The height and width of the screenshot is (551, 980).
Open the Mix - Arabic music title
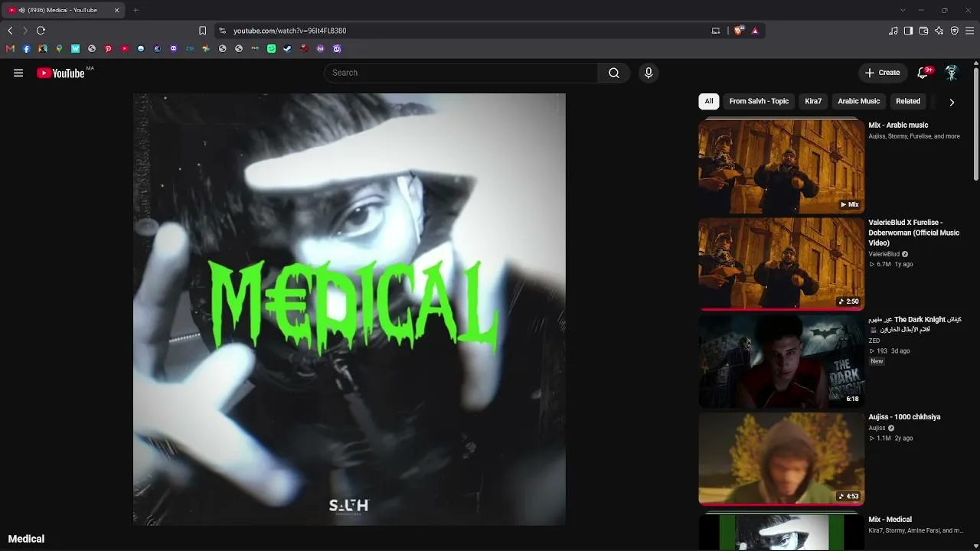pyautogui.click(x=898, y=125)
